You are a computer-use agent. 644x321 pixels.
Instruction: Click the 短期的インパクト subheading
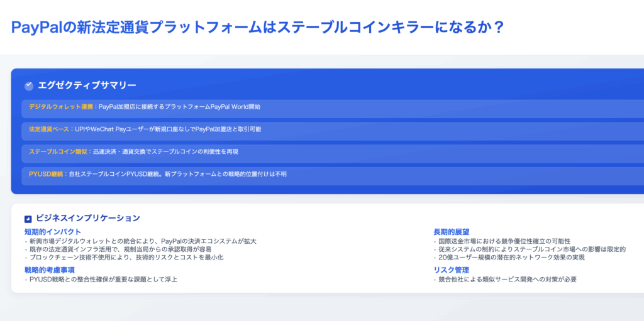53,232
